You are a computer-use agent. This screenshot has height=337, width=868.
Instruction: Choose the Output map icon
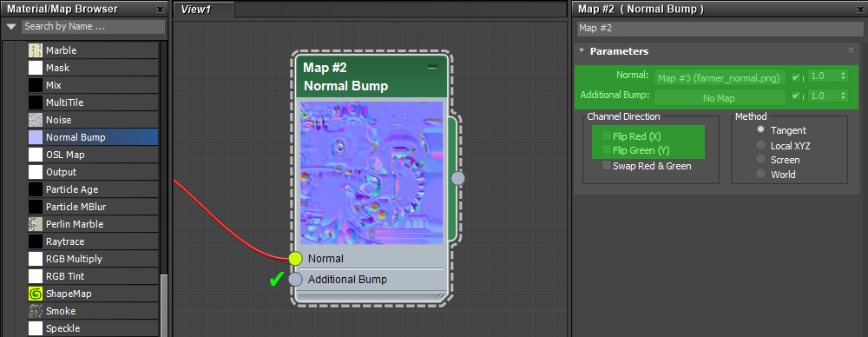tap(36, 172)
